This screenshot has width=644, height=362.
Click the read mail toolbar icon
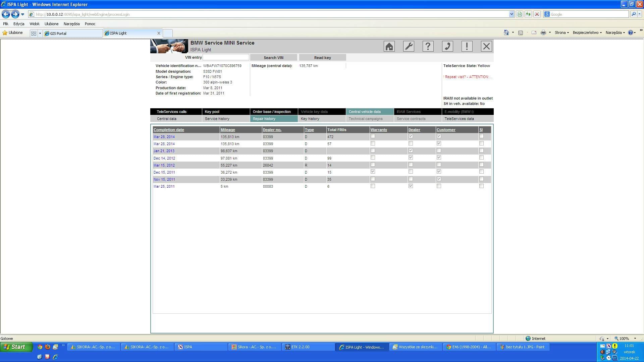534,33
